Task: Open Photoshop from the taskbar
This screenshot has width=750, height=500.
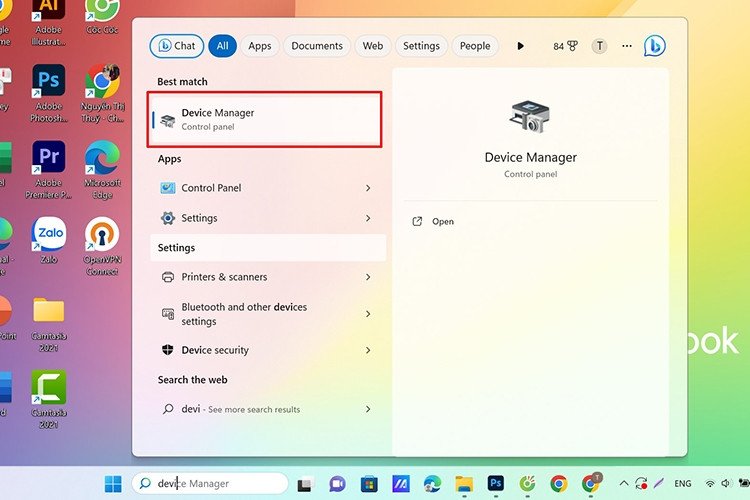Action: click(x=496, y=483)
